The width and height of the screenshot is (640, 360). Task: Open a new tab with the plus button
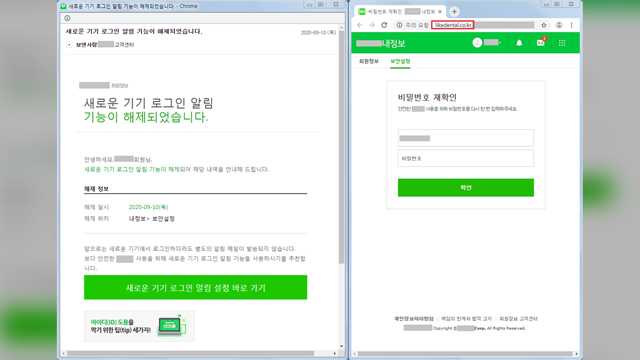tap(454, 11)
